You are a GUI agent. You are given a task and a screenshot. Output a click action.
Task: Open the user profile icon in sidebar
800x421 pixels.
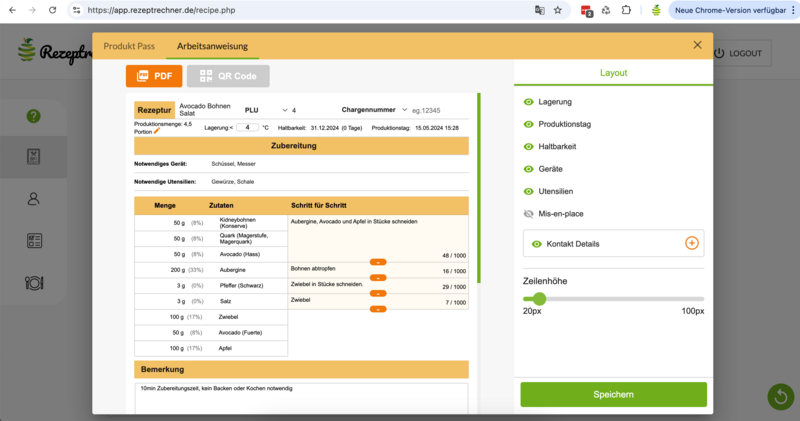[34, 198]
